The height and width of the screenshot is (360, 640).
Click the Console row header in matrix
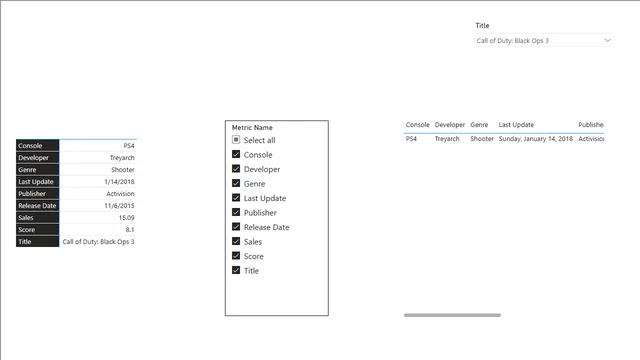click(38, 146)
